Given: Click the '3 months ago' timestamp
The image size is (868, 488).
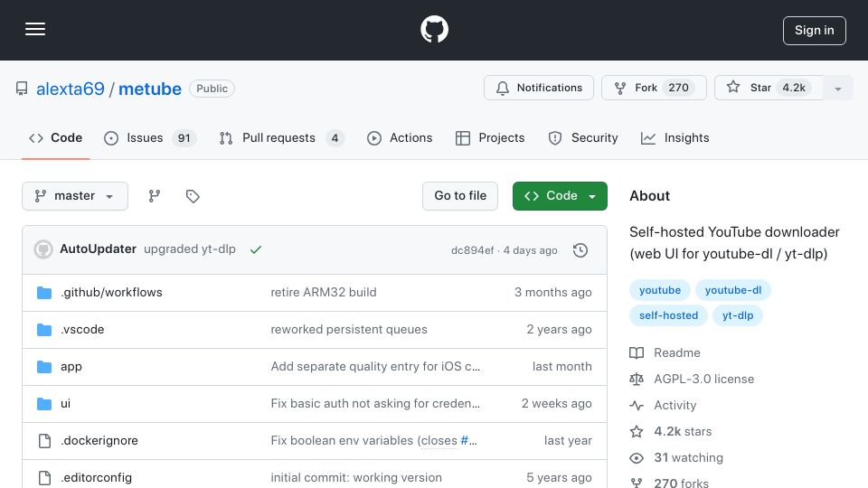Looking at the screenshot, I should (x=552, y=292).
